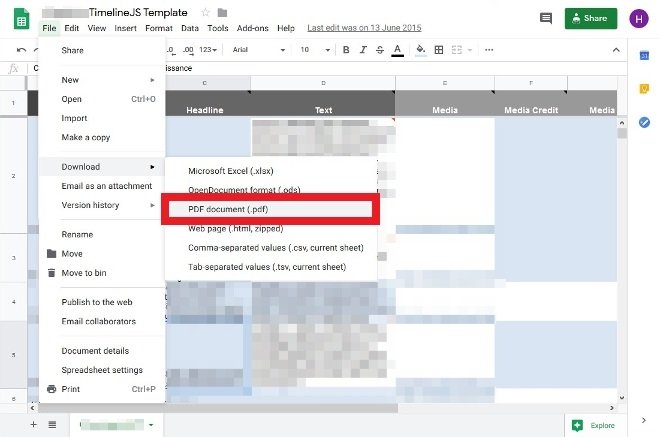Viewport: 660px width, 437px height.
Task: Open the Format menu
Action: tap(159, 28)
